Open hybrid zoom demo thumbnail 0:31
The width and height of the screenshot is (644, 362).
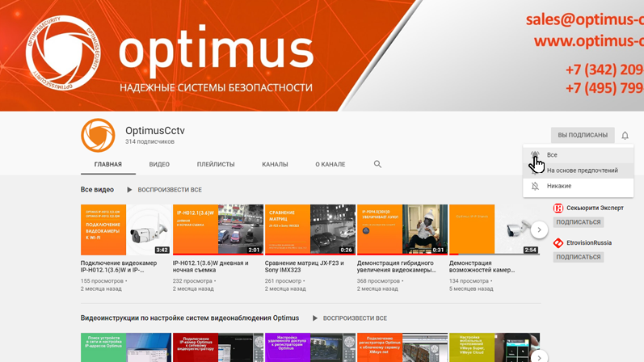tap(402, 229)
